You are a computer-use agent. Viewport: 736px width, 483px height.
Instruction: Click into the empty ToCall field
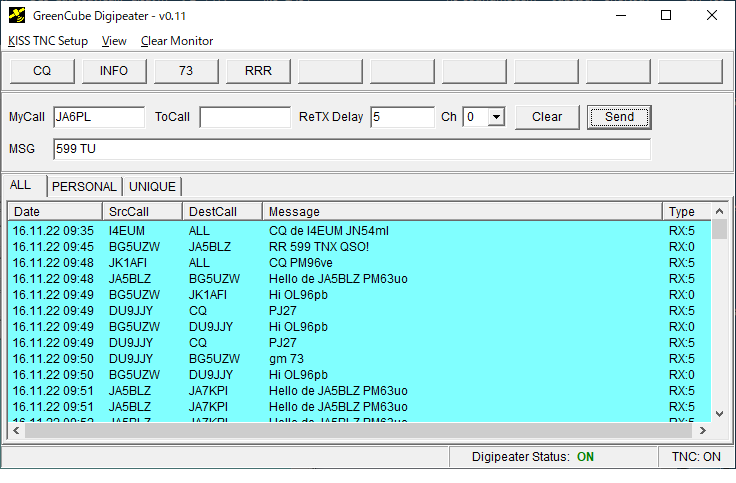coord(245,117)
